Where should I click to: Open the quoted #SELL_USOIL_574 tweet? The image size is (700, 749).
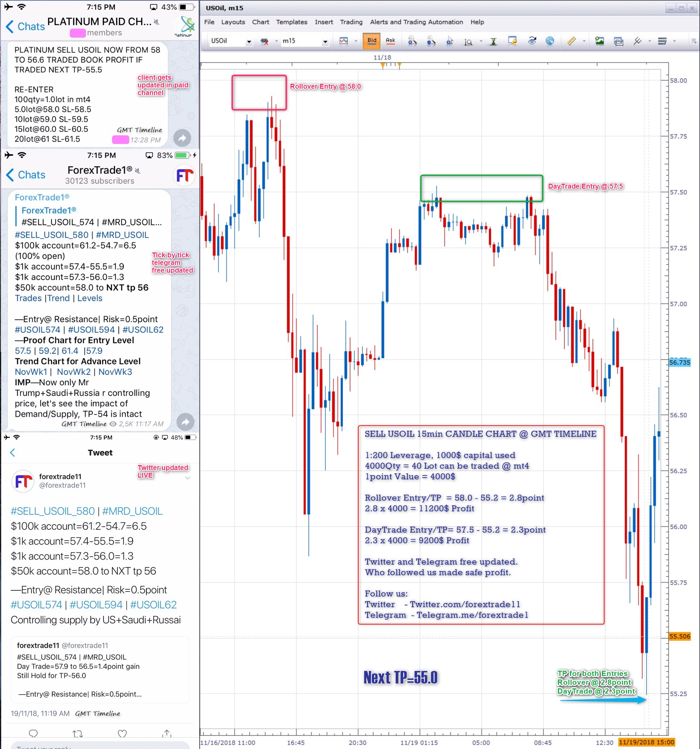pyautogui.click(x=100, y=670)
